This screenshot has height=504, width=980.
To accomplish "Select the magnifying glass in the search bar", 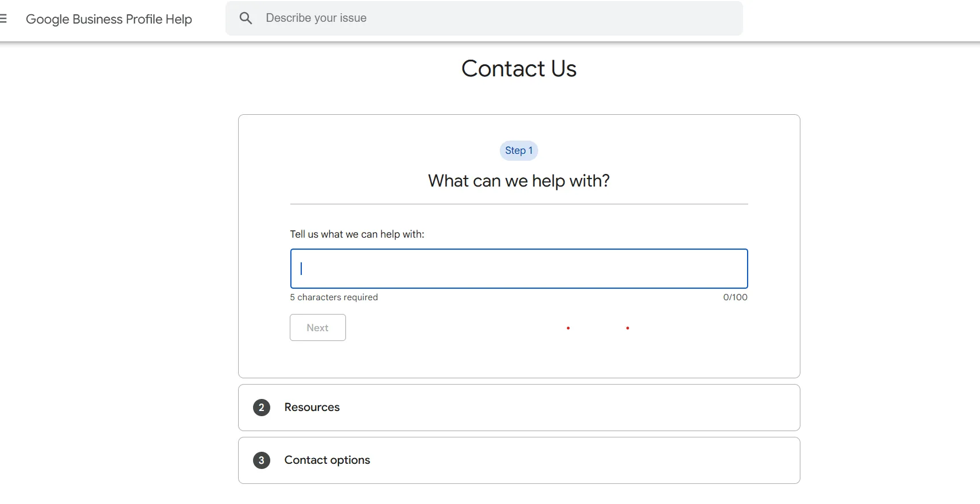I will click(246, 18).
